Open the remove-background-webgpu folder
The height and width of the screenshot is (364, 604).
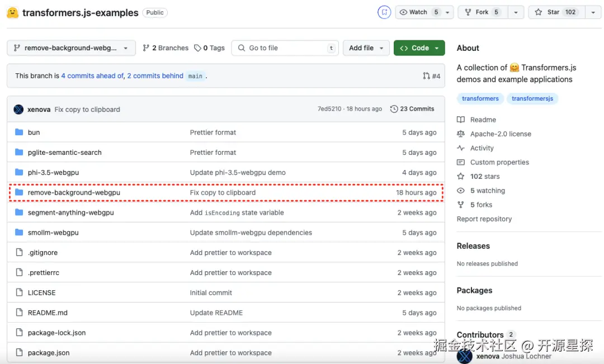click(x=74, y=192)
